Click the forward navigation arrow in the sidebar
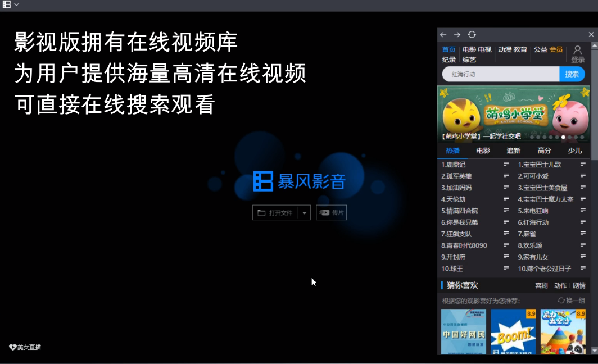 click(457, 34)
